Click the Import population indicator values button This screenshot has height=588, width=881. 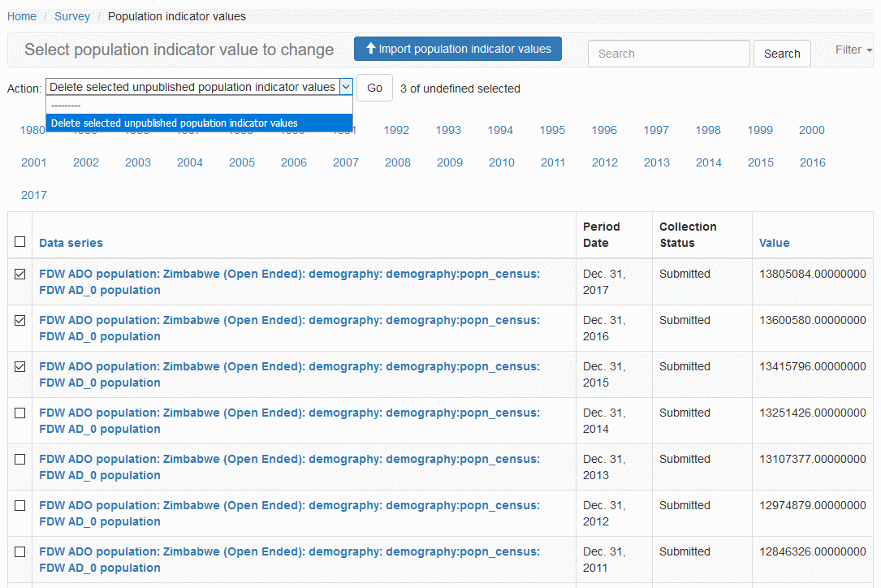pos(457,49)
